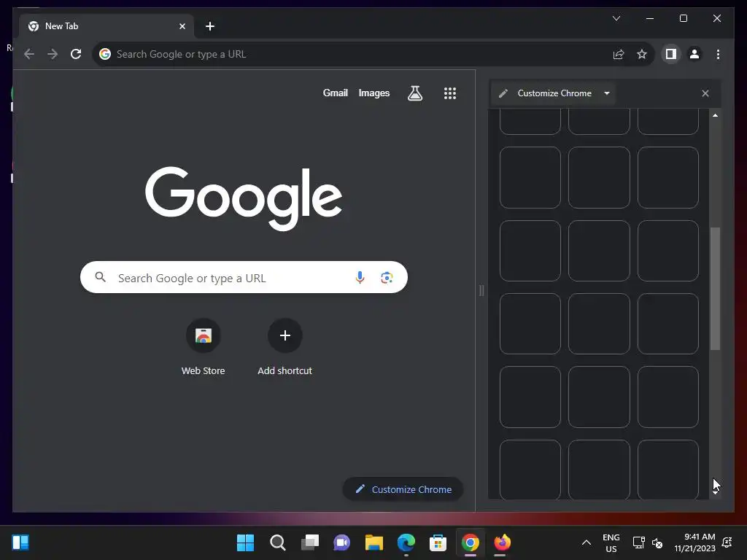Close the New Tab tab

[182, 26]
